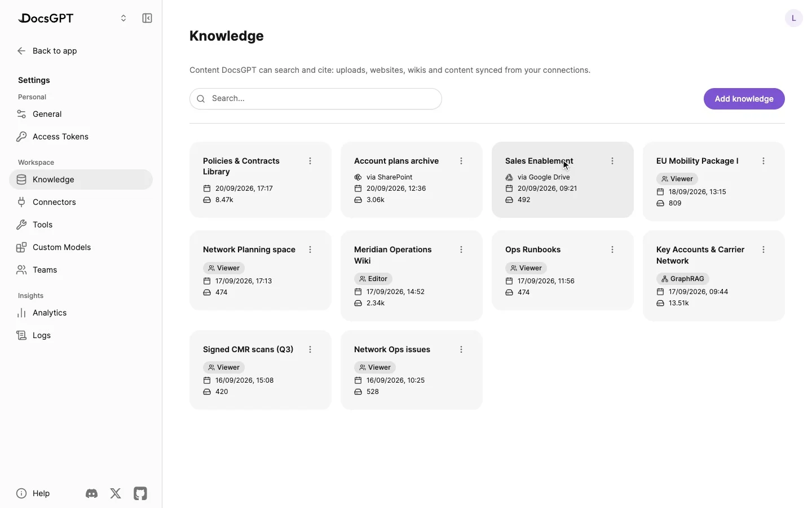
Task: Click Viewer badge on Ops Runbooks
Action: 526,268
